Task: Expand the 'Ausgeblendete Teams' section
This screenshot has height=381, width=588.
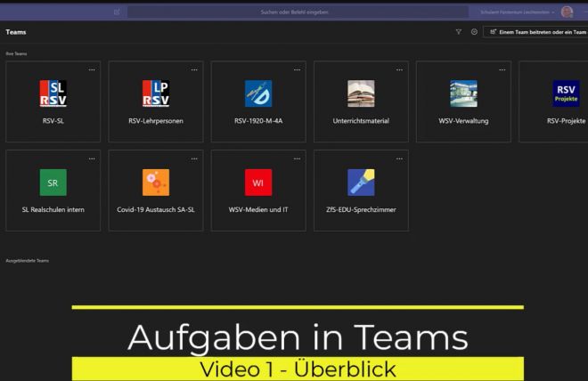Action: (27, 261)
